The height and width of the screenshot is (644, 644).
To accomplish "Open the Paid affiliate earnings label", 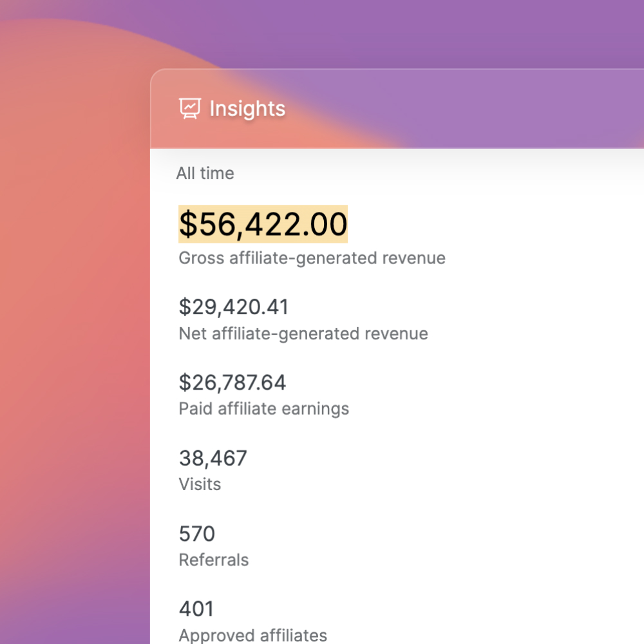I will [x=263, y=409].
